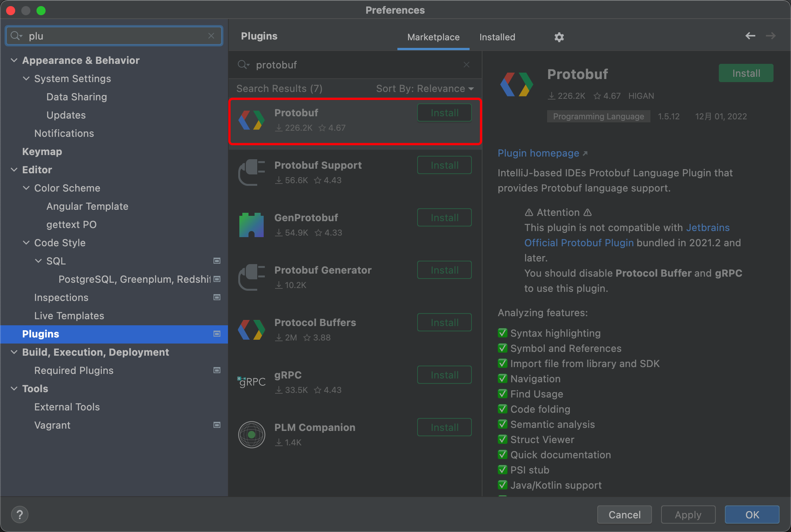This screenshot has width=791, height=532.
Task: Collapse the Editor section
Action: click(x=14, y=170)
